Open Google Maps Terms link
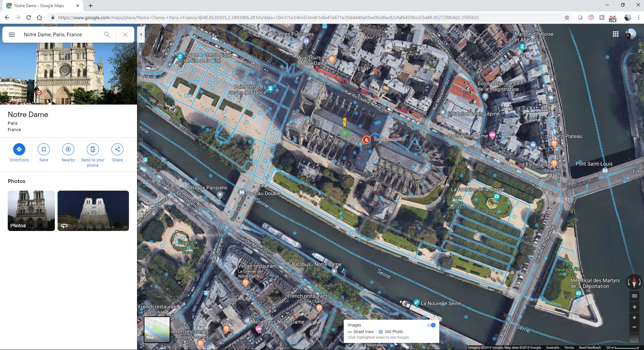This screenshot has width=644, height=350. [569, 348]
